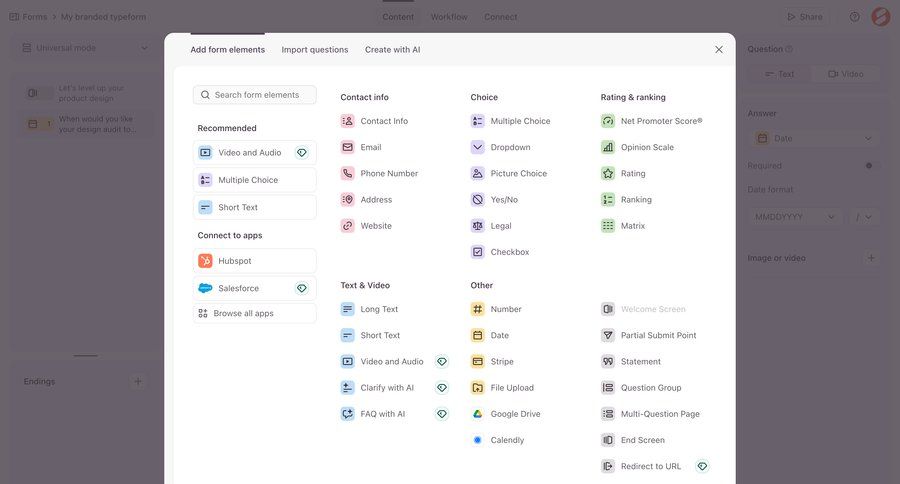Connect to Hubspot app

(x=255, y=261)
